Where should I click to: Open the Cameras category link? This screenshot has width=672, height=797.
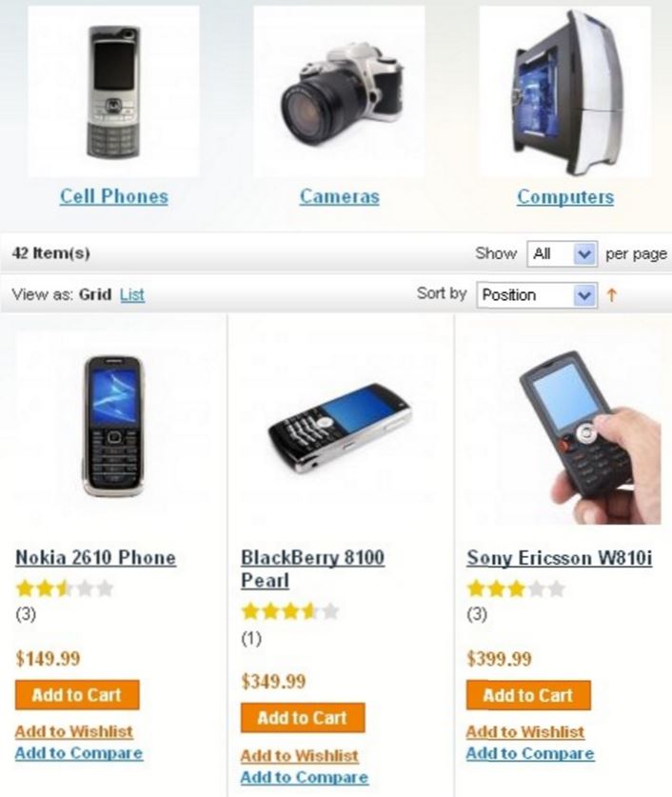[x=339, y=196]
